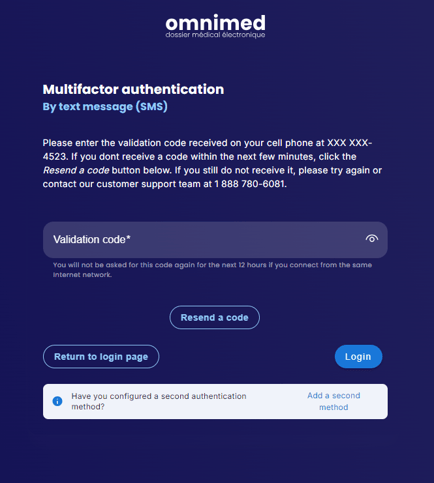Go back via Return to login page
Screen dimensions: 434x483
tap(101, 357)
